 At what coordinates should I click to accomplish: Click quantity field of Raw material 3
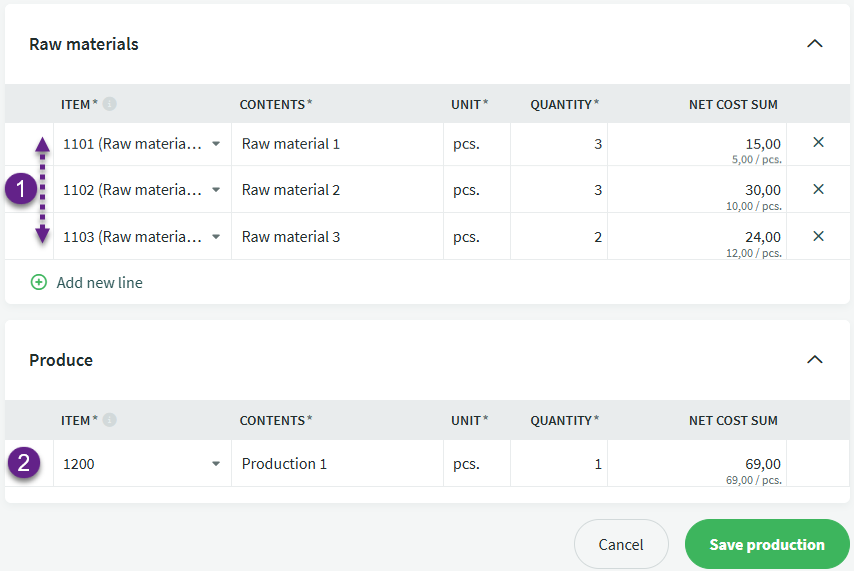(558, 237)
